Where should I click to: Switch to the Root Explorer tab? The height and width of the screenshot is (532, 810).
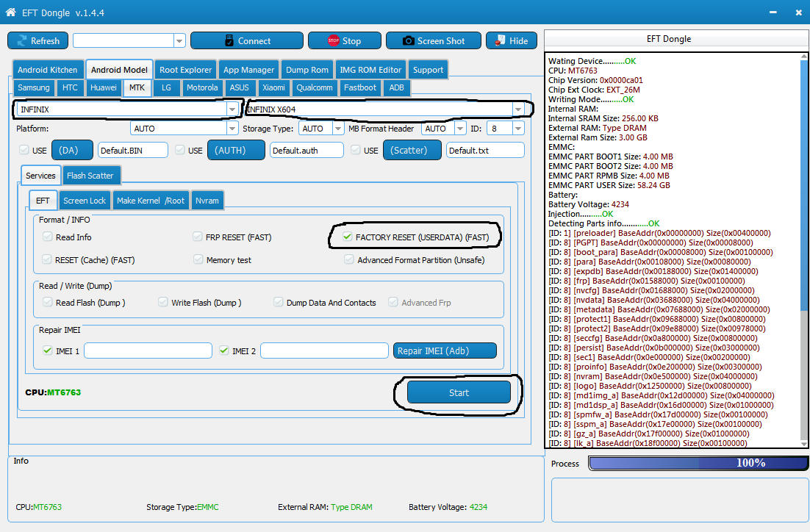(x=185, y=70)
